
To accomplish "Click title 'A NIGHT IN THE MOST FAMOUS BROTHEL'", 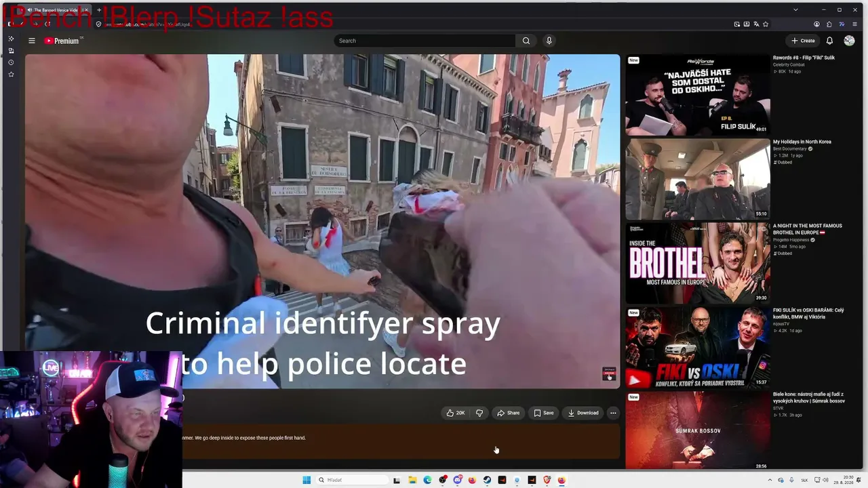I will (x=808, y=229).
